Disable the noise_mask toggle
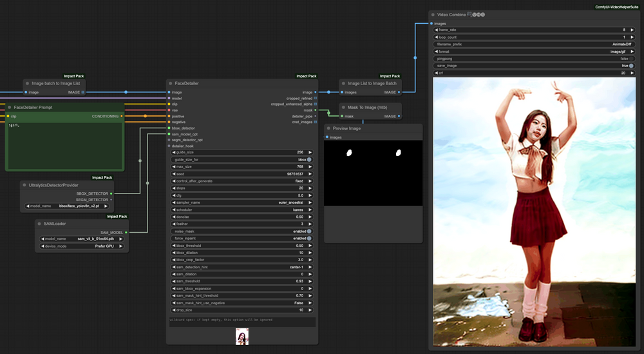Screen dimensions: 644x354 (309, 231)
